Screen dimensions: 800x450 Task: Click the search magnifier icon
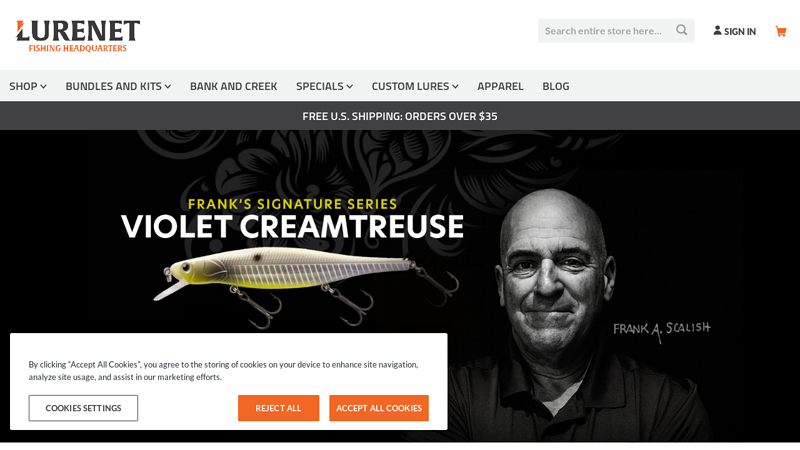click(x=682, y=30)
